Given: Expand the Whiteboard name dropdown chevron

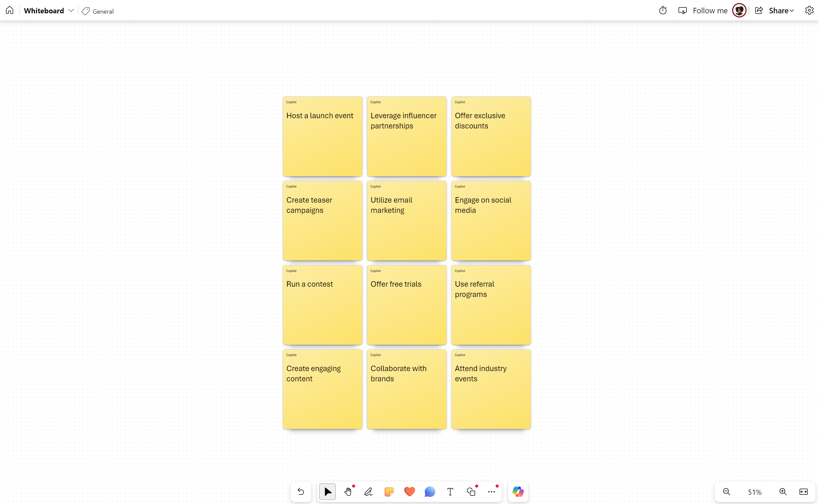Looking at the screenshot, I should coord(71,11).
